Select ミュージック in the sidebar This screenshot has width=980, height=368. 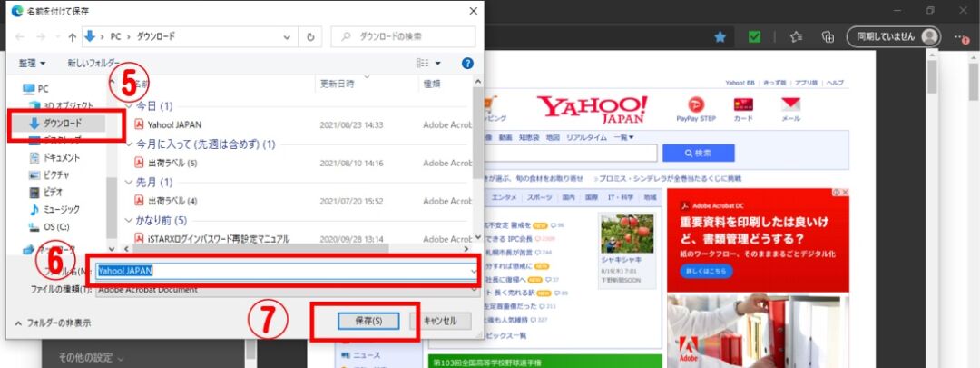[55, 209]
